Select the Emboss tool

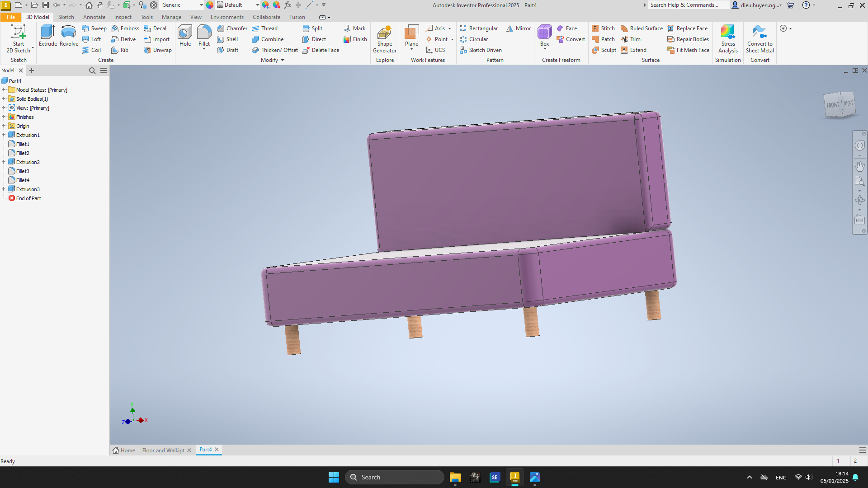click(x=125, y=28)
